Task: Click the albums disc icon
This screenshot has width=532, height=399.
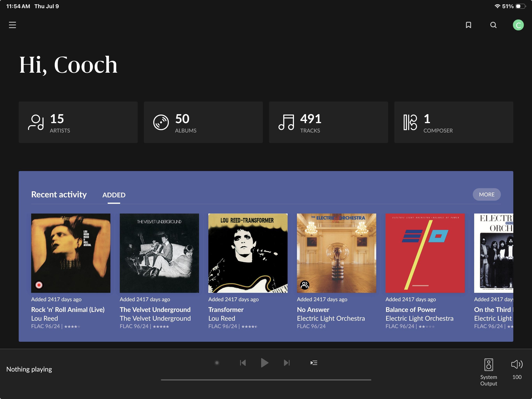Action: point(161,122)
